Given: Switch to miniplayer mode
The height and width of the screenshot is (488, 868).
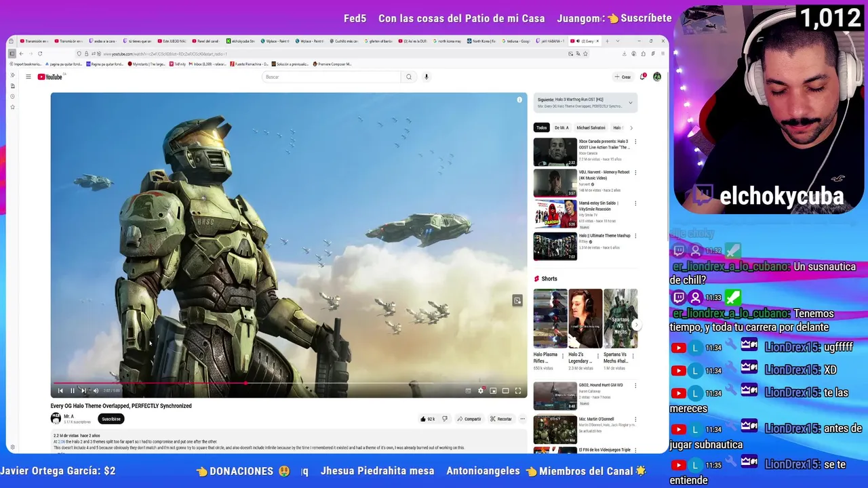Looking at the screenshot, I should tap(493, 390).
